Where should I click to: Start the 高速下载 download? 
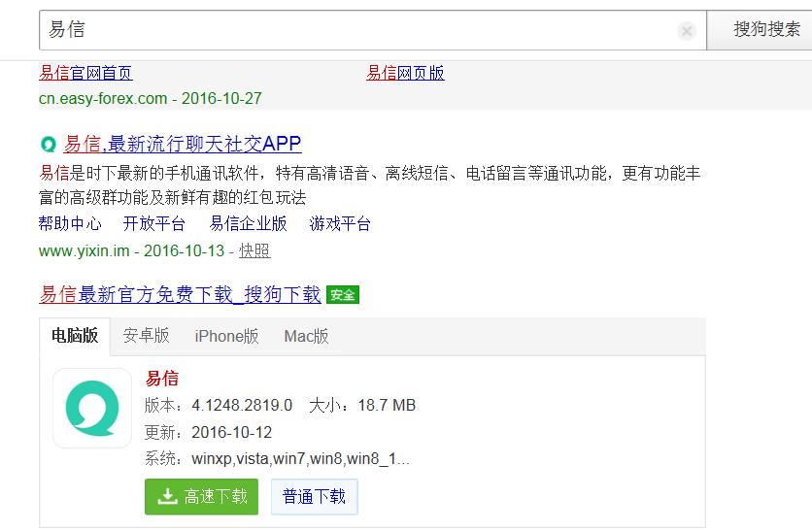click(x=201, y=497)
